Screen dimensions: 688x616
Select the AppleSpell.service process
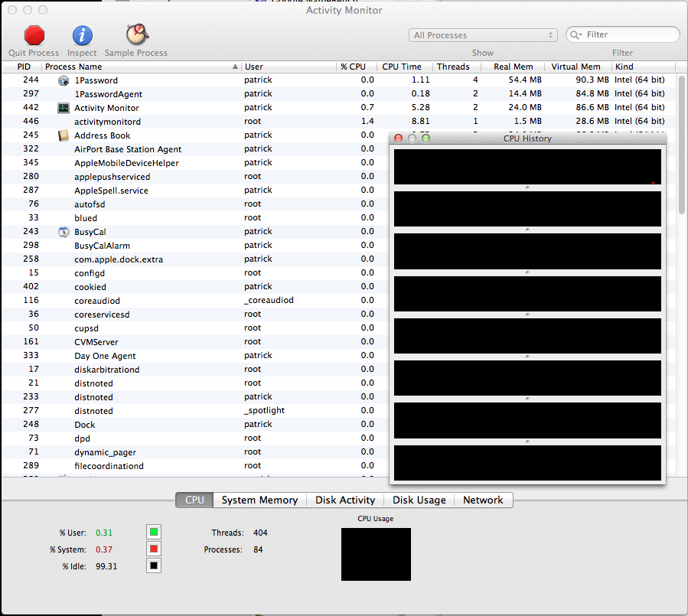pyautogui.click(x=195, y=191)
